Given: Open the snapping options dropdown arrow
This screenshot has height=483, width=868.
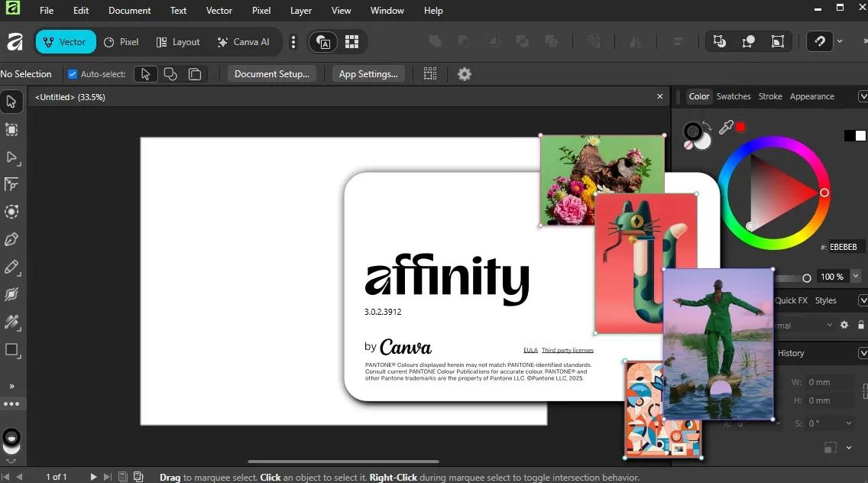Looking at the screenshot, I should [840, 41].
